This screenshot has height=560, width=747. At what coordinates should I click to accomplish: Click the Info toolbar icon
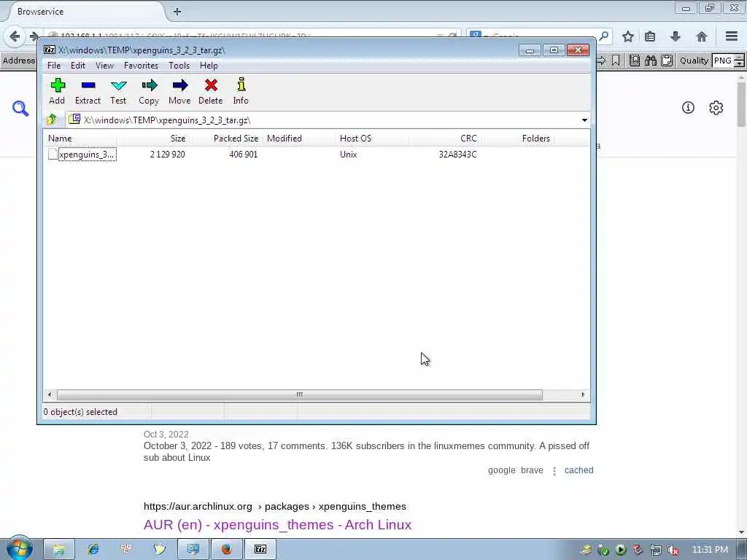241,91
